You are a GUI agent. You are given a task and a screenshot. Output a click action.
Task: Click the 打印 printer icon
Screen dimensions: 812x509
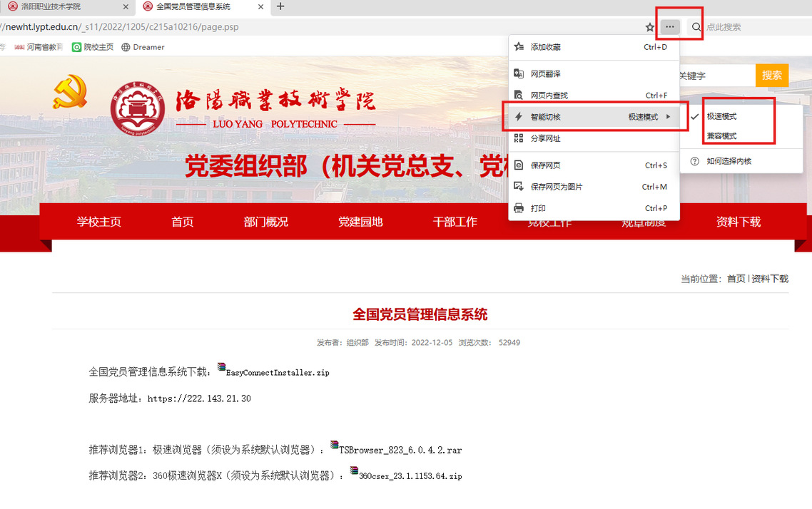[519, 208]
